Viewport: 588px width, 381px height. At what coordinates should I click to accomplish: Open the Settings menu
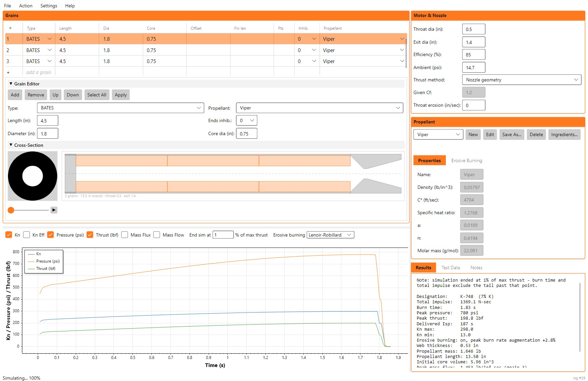(x=49, y=6)
